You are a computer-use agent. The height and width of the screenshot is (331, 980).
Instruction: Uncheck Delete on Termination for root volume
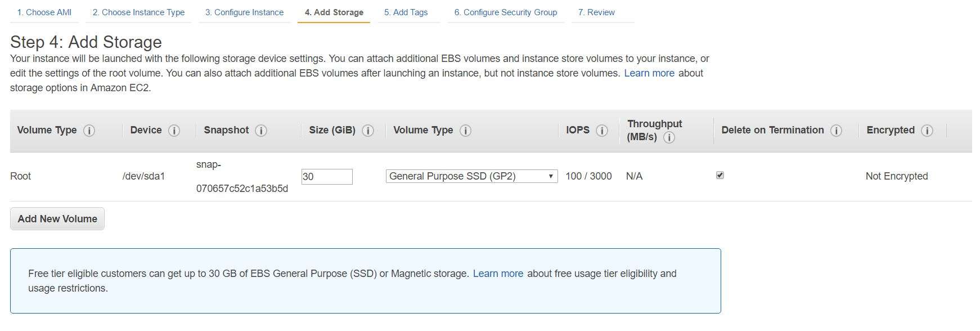click(720, 176)
